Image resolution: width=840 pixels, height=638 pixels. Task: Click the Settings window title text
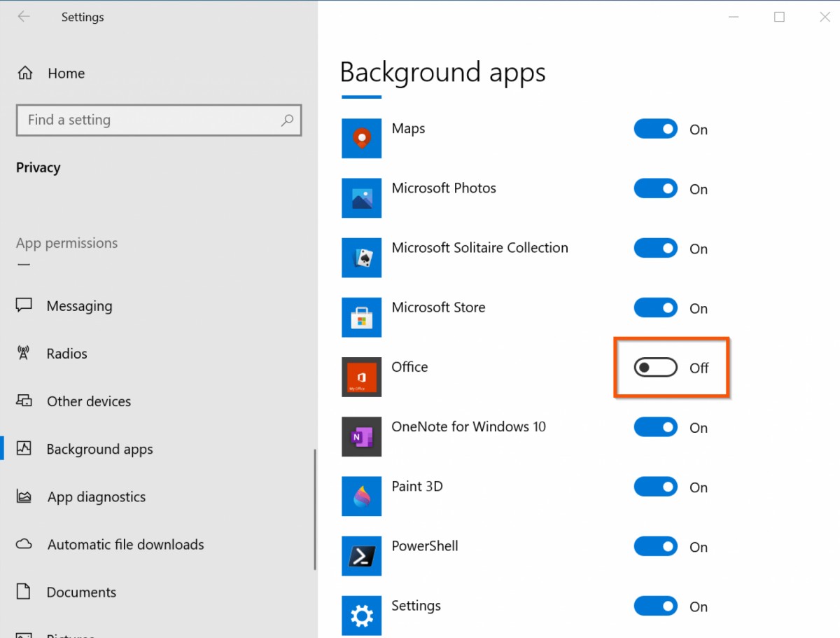pyautogui.click(x=83, y=18)
